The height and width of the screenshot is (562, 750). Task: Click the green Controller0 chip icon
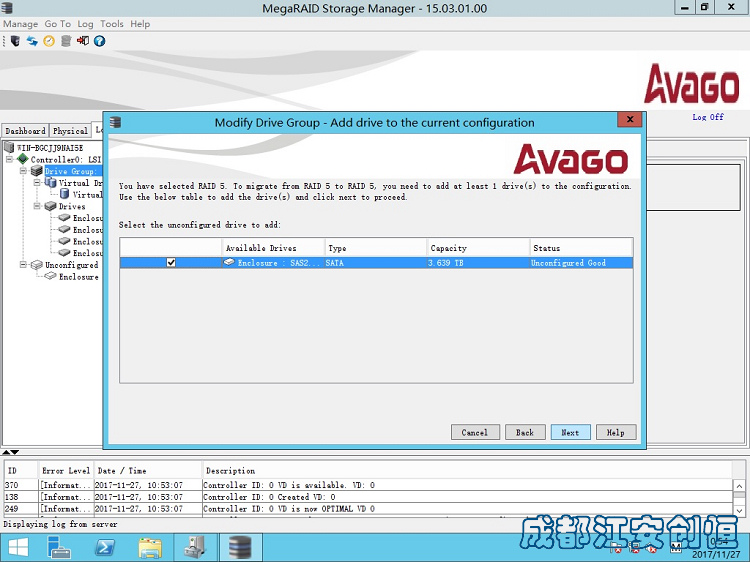point(22,159)
